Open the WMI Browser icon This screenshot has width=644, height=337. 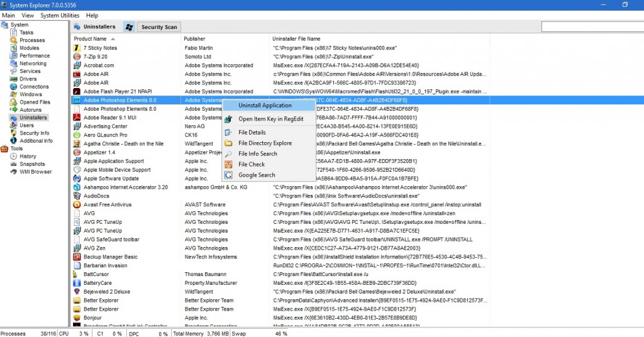(14, 172)
